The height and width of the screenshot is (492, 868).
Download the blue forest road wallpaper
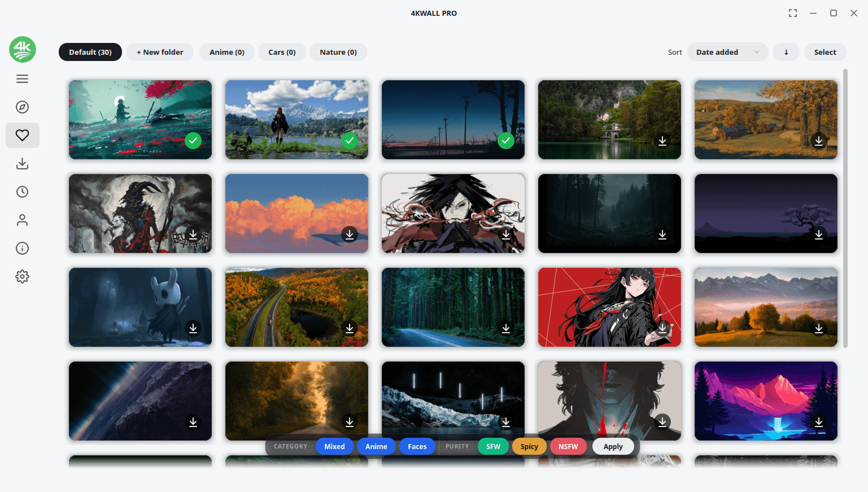point(506,328)
